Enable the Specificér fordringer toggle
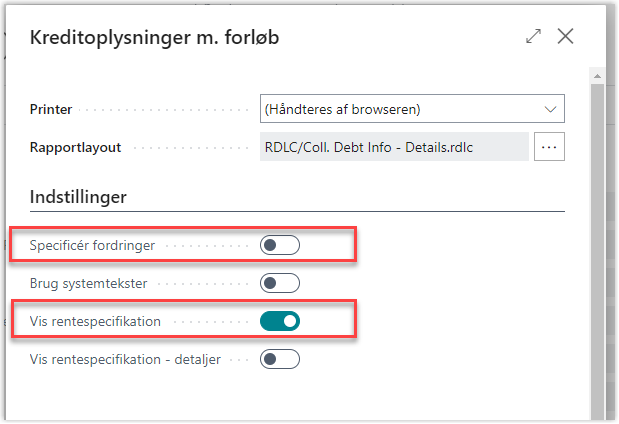This screenshot has width=619, height=424. pos(280,245)
